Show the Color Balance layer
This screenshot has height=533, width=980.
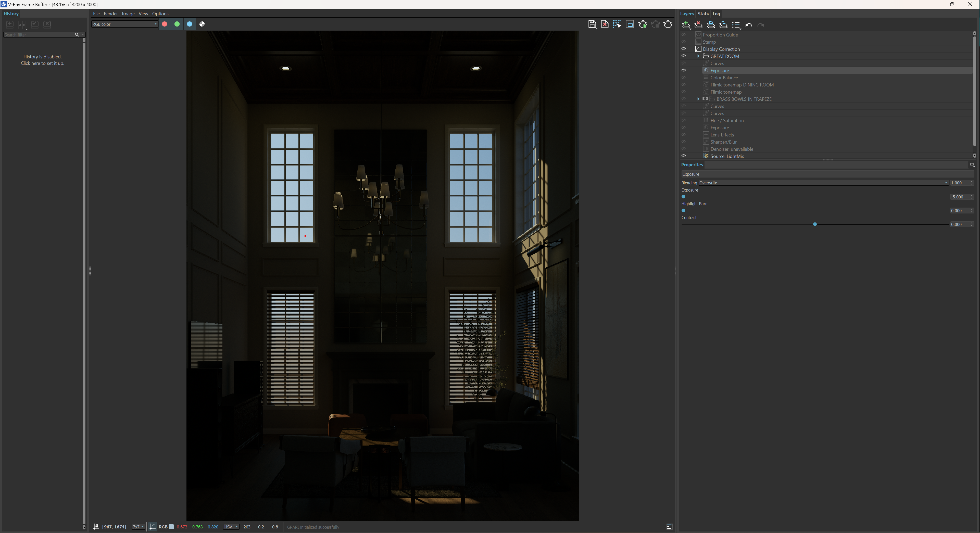coord(684,78)
